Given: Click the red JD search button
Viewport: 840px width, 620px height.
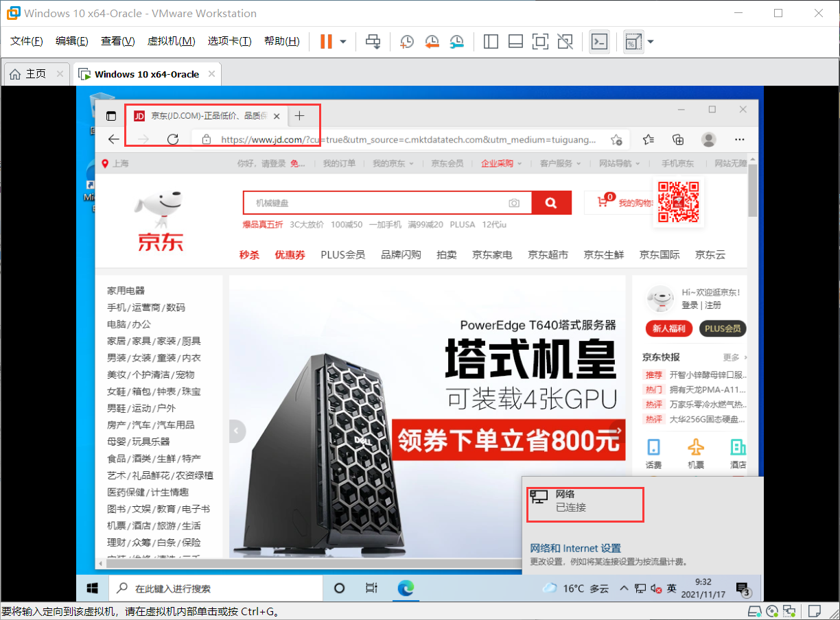Looking at the screenshot, I should (550, 203).
